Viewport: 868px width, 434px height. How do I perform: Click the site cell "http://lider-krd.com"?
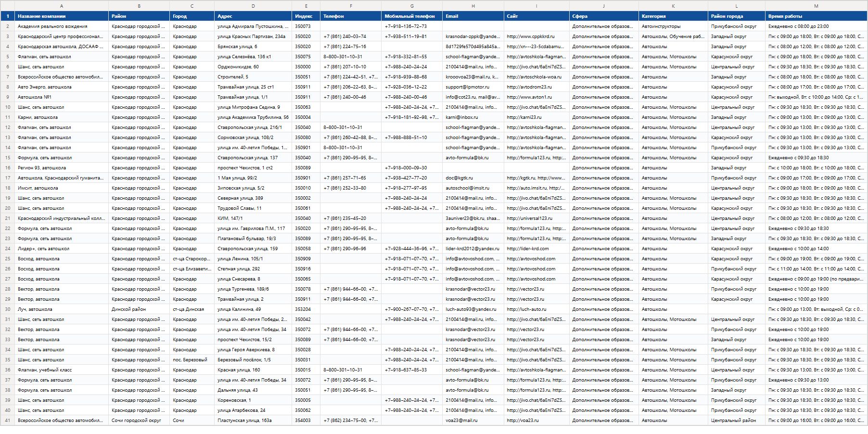tap(536, 248)
